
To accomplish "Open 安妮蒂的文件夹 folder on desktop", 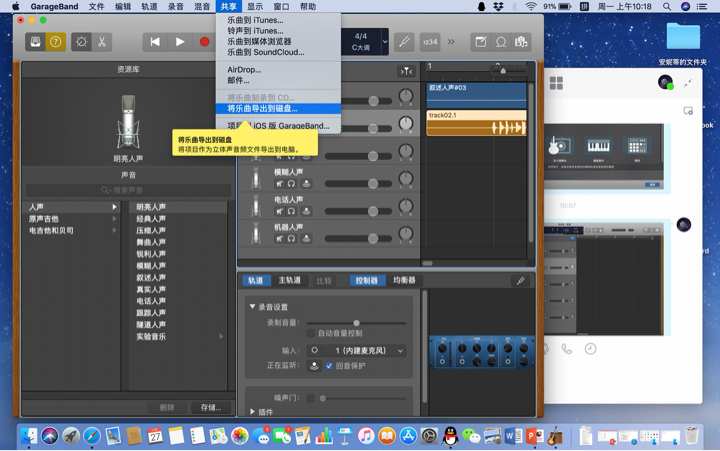I will 683,38.
